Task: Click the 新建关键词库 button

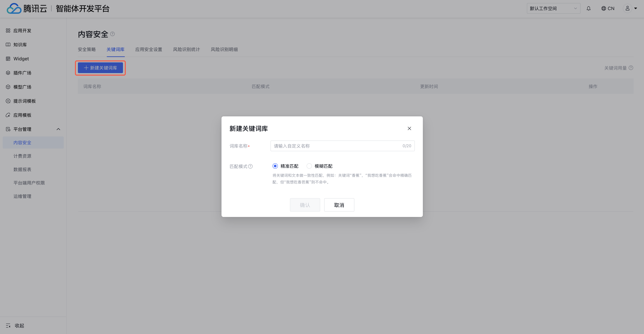Action: [100, 68]
